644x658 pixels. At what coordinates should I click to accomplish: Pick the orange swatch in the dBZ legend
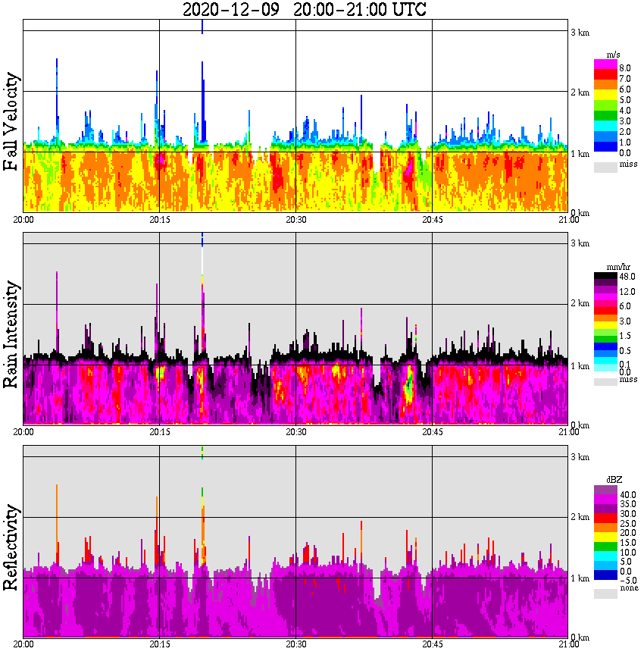point(605,528)
